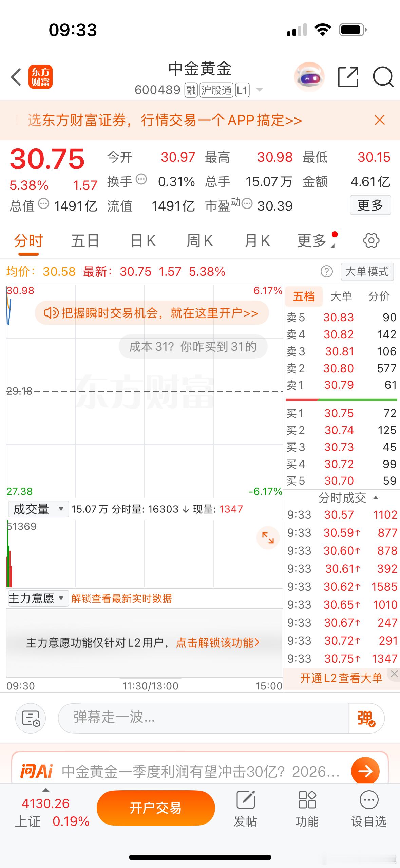Tap 解锁查看最新实时数据 link

point(121,598)
